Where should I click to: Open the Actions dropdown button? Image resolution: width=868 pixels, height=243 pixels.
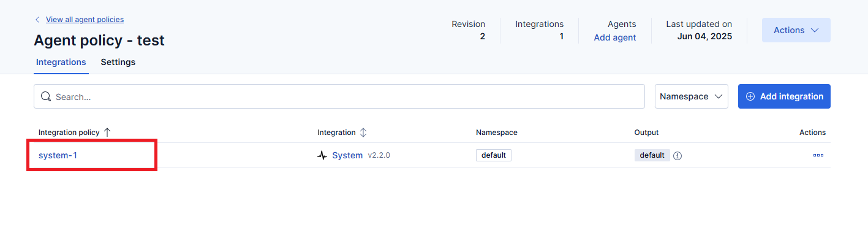796,30
